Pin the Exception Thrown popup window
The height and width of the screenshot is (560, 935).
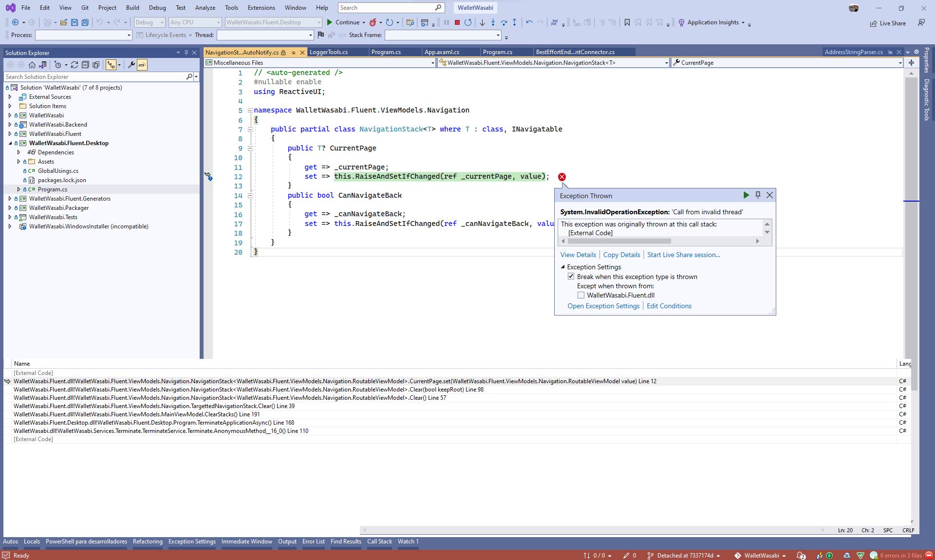coord(758,195)
